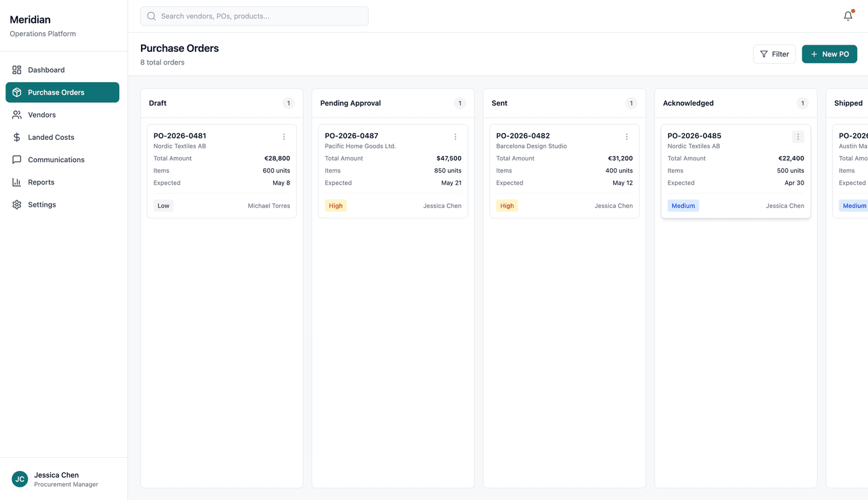Open the three-dot menu for PO-2026-0487
The image size is (868, 500).
coord(455,136)
